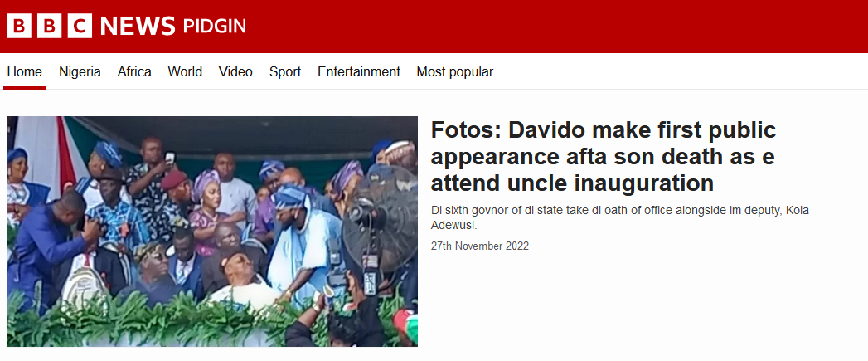
Task: Switch to the Video section
Action: click(235, 71)
